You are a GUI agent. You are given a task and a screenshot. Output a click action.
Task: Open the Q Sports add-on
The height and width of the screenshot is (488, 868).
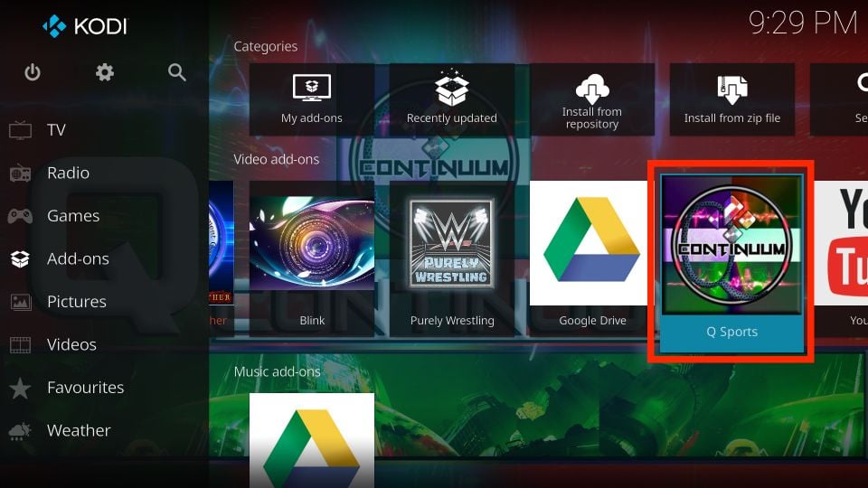(x=731, y=264)
